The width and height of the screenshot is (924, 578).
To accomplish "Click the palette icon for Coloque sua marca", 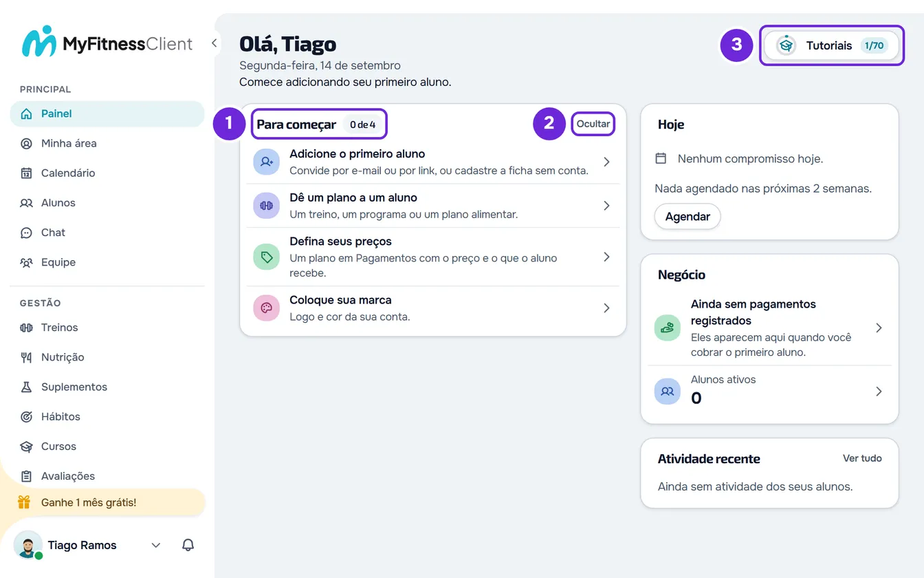I will coord(266,308).
